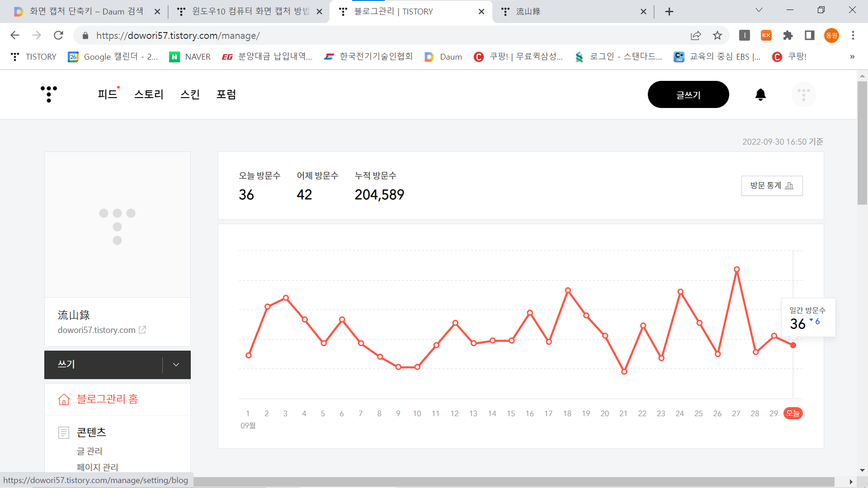Viewport: 868px width, 488px height.
Task: Click the share page icon
Action: click(x=696, y=35)
